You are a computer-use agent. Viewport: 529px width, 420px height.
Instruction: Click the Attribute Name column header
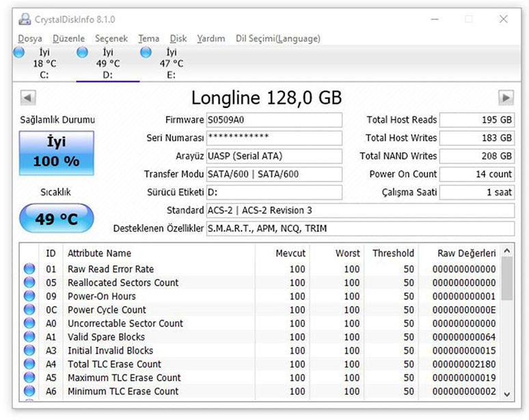pyautogui.click(x=99, y=253)
